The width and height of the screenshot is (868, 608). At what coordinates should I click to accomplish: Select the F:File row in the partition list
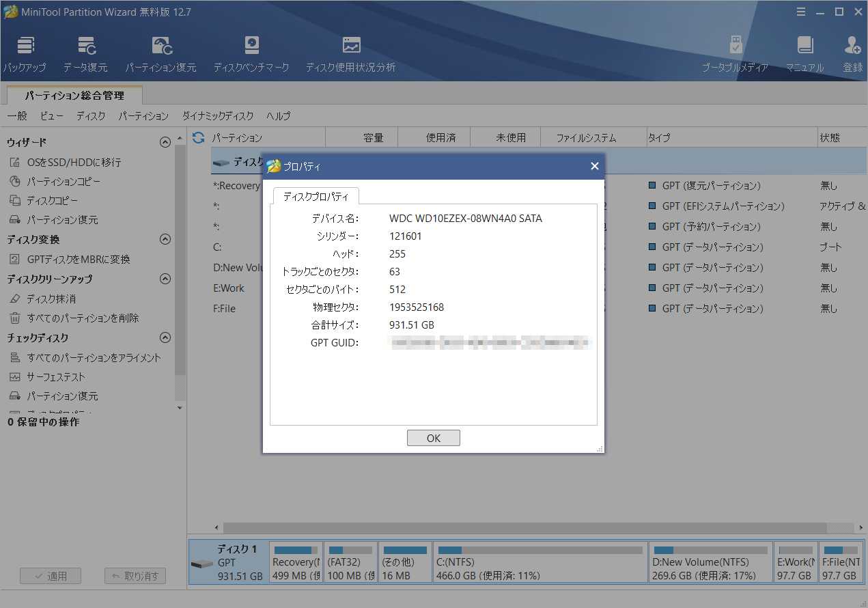tap(224, 309)
